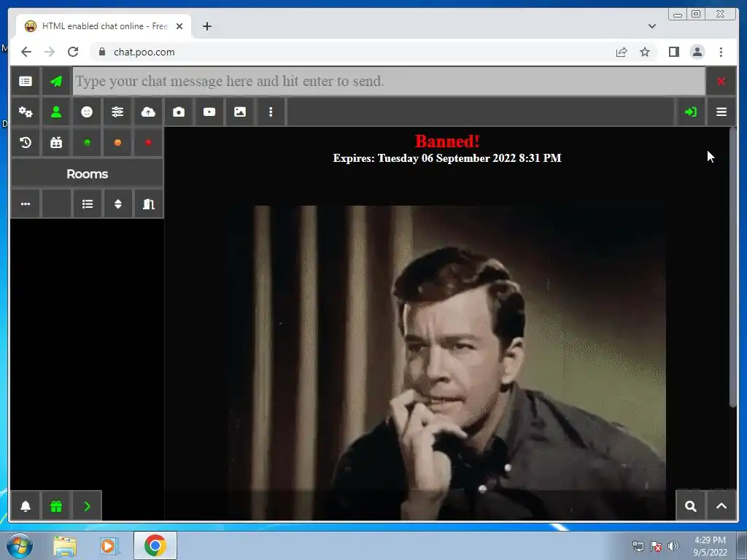Click the door leave room icon

(x=149, y=204)
